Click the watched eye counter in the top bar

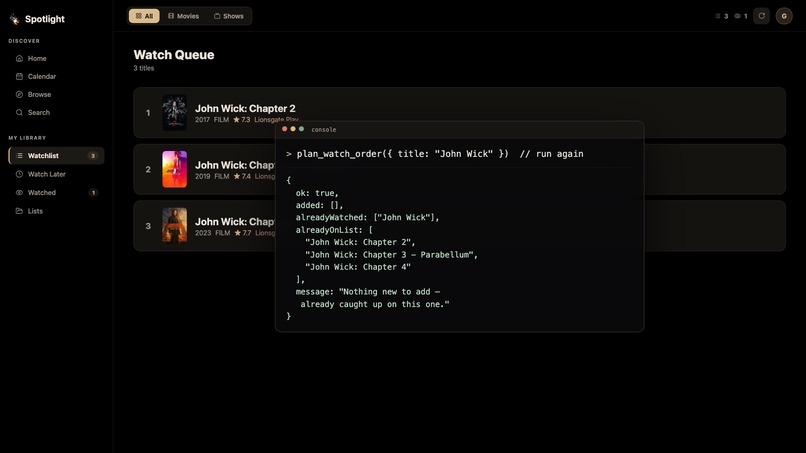click(x=741, y=16)
